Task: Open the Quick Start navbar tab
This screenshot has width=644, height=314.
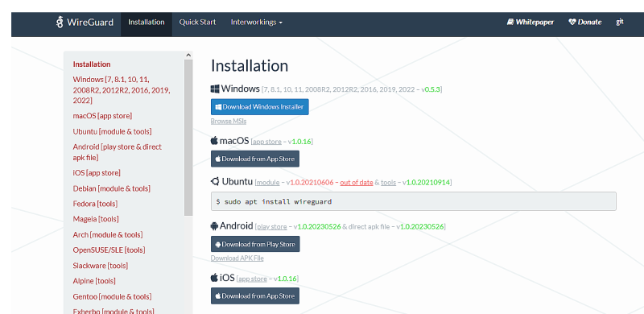Action: [197, 23]
